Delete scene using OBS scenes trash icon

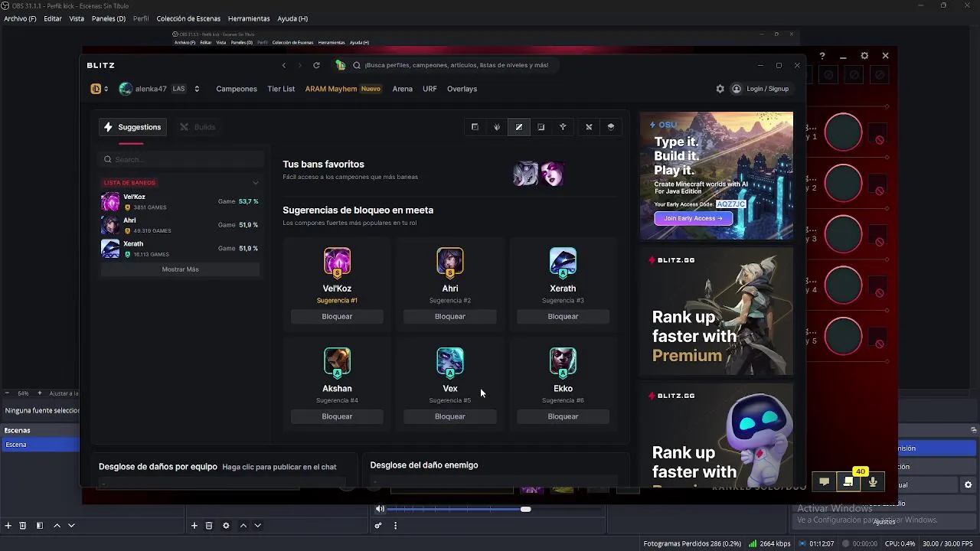(x=23, y=526)
